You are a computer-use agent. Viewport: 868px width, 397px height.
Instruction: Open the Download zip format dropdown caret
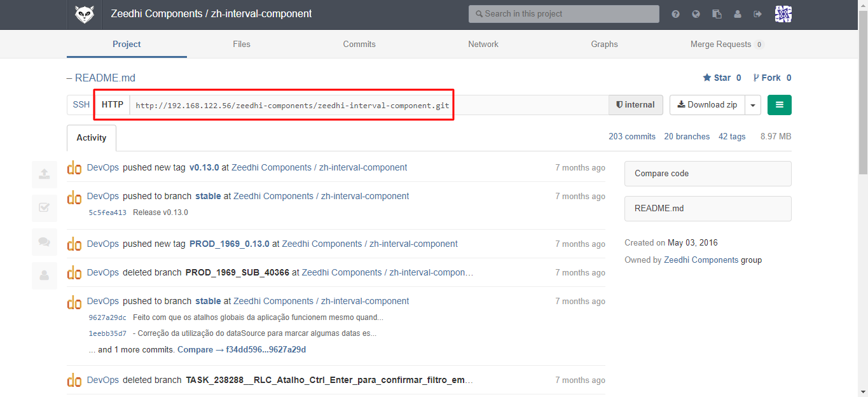pyautogui.click(x=753, y=105)
